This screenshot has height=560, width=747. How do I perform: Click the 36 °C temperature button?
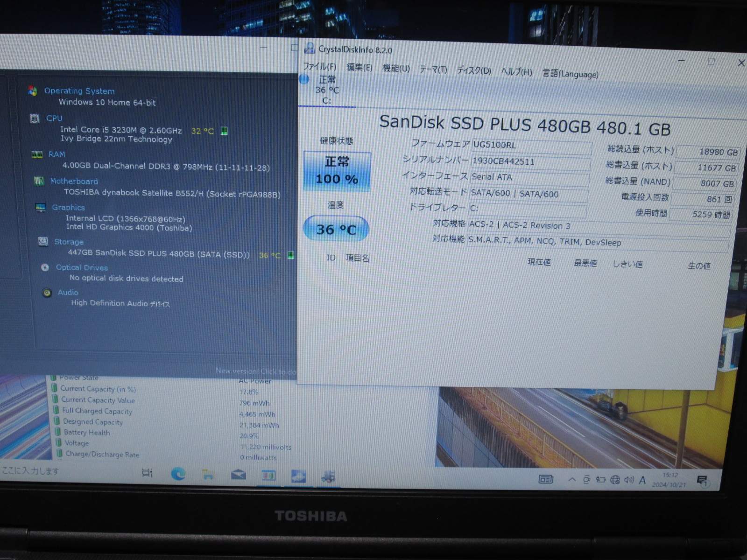coord(336,229)
